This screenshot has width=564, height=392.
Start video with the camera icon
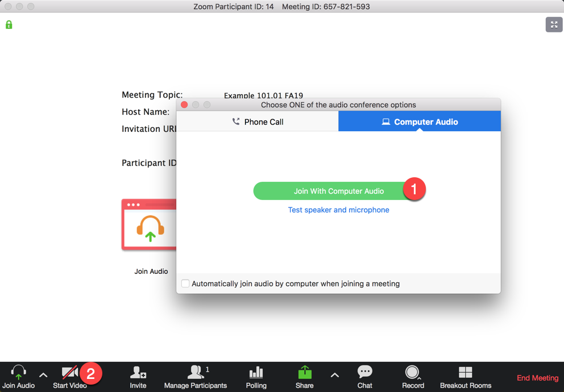(x=69, y=373)
